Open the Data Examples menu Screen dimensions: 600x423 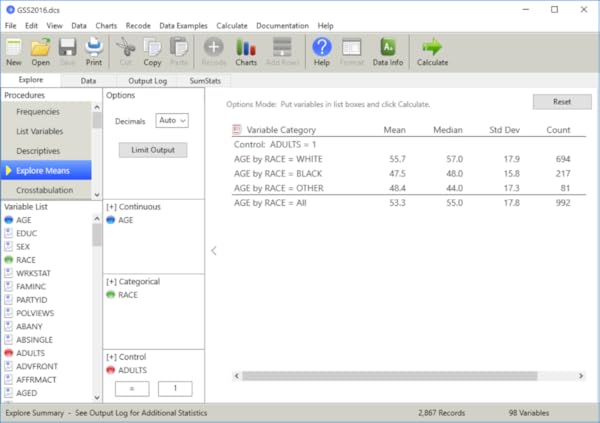[183, 26]
